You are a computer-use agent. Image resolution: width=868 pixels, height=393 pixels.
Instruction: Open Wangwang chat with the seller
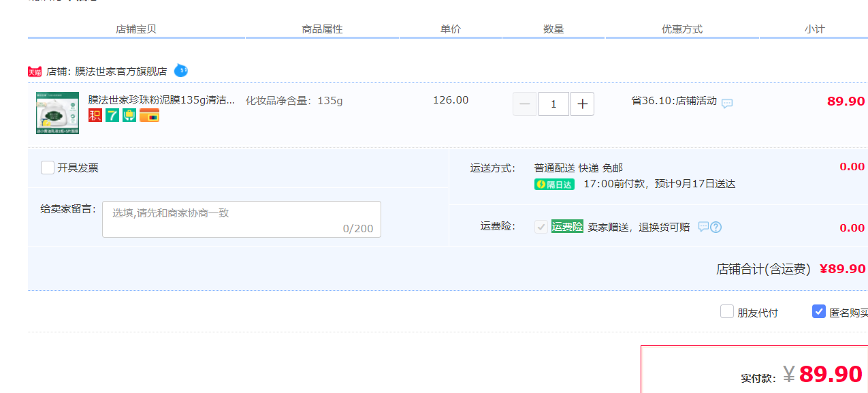[180, 70]
